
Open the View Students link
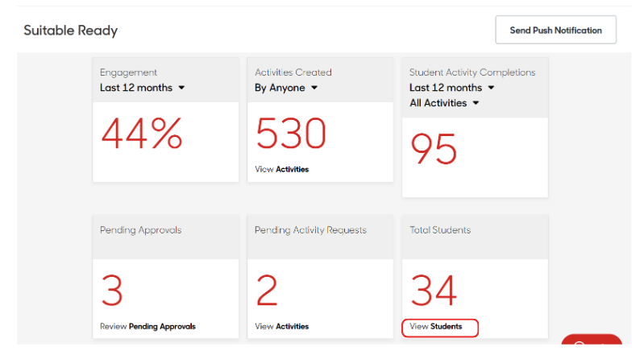[435, 326]
